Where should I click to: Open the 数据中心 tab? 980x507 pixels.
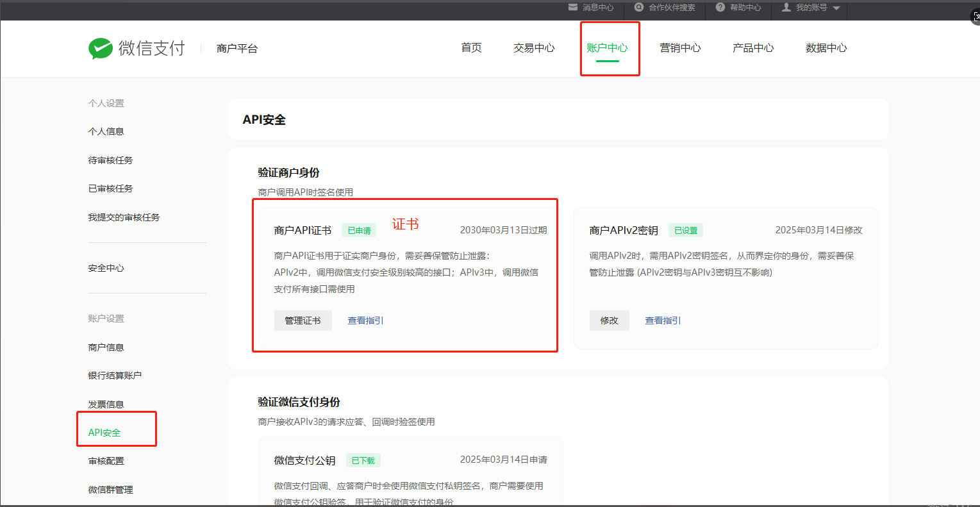tap(826, 48)
